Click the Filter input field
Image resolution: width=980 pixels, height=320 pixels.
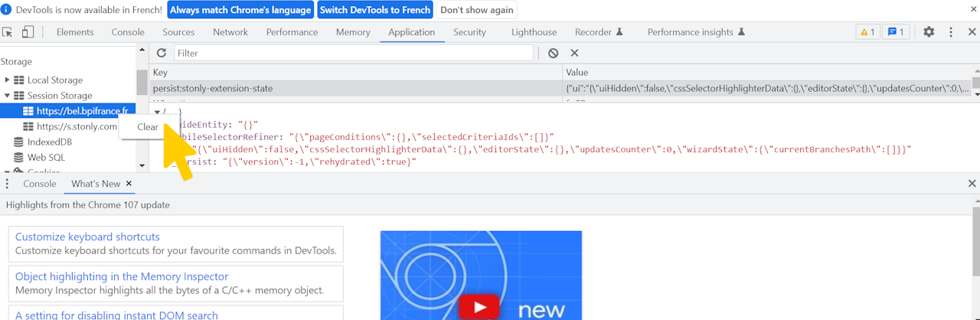coord(354,53)
